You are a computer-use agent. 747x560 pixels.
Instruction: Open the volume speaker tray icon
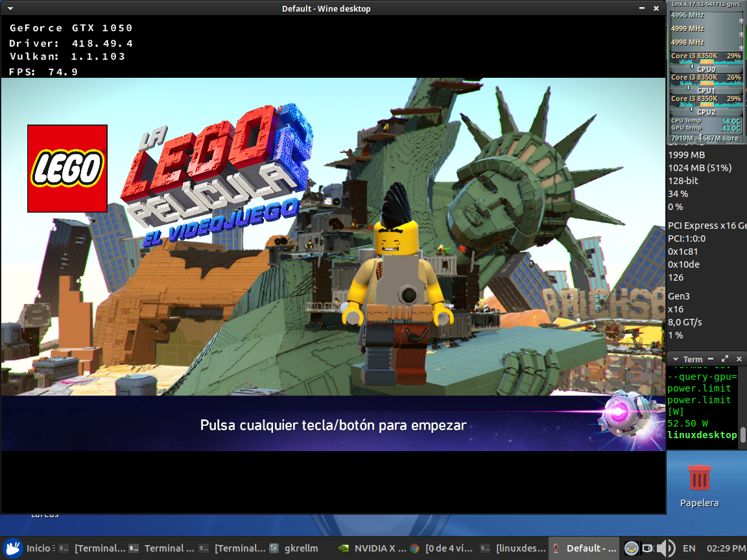[x=665, y=548]
